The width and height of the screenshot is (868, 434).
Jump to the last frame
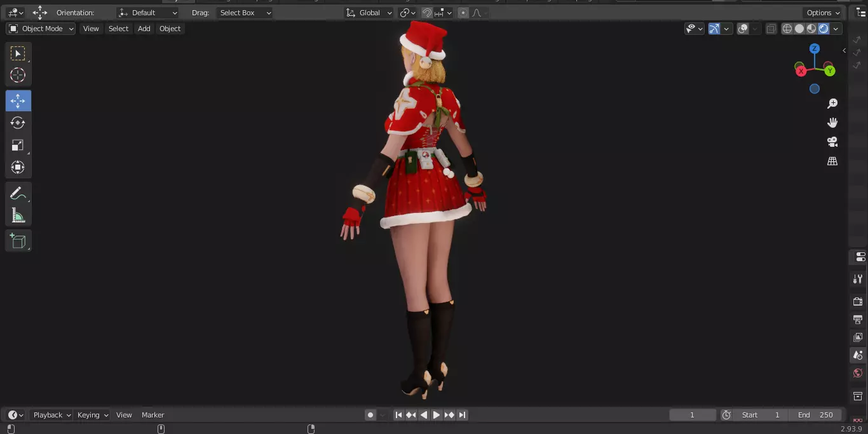[462, 415]
